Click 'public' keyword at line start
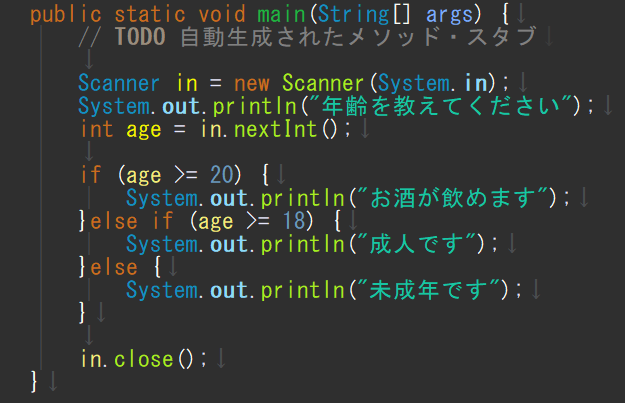Screen dimensions: 625x403 tap(66, 15)
